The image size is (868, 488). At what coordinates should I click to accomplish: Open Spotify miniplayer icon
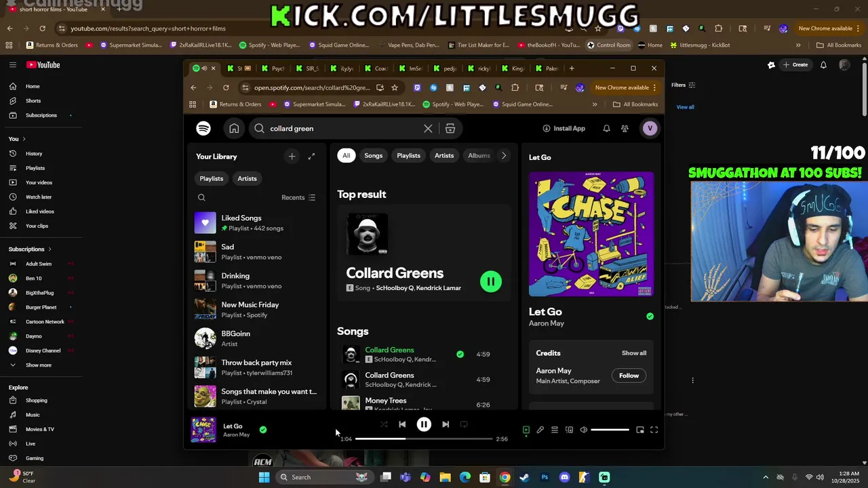(x=640, y=430)
